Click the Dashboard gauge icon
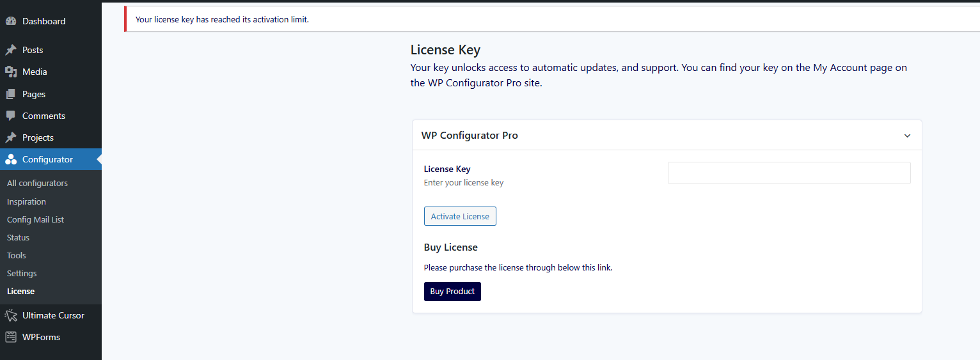The width and height of the screenshot is (980, 360). tap(11, 21)
